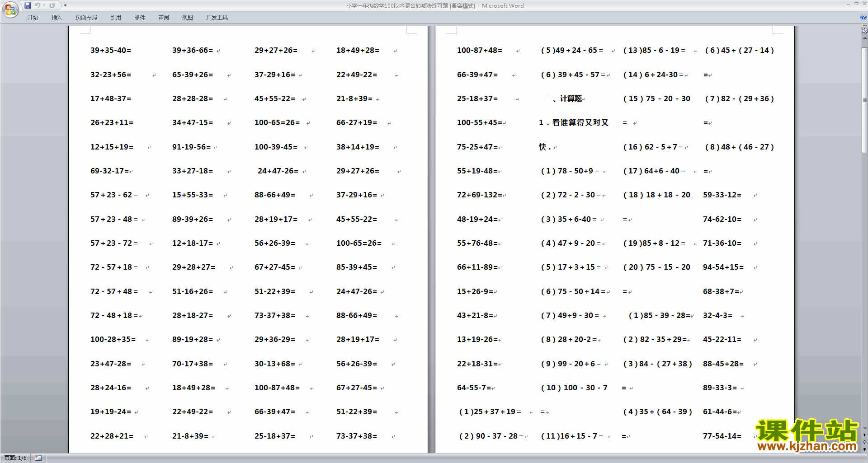
Task: Open the undo history dropdown arrow
Action: (44, 5)
